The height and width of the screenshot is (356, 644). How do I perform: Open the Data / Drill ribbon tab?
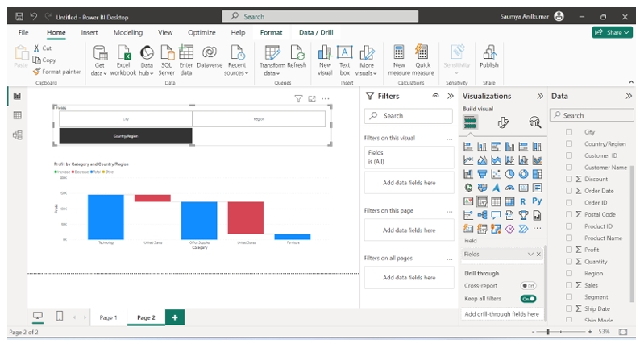[316, 32]
